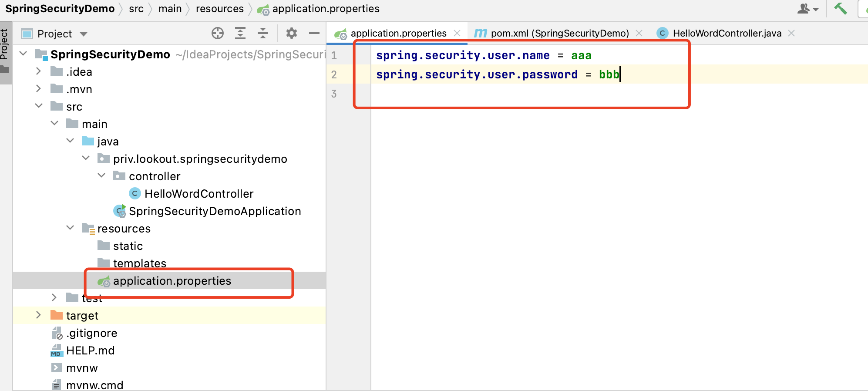The image size is (868, 391).
Task: Click the Spring leaf icon on application.properties row
Action: coord(104,281)
